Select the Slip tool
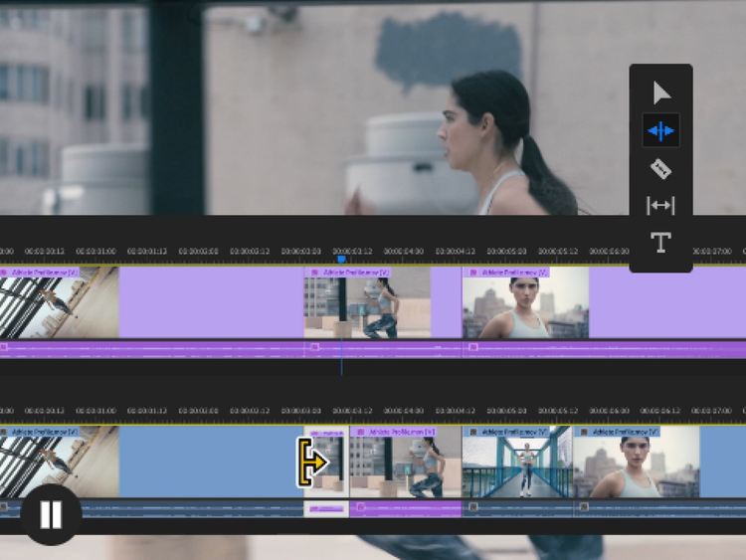The height and width of the screenshot is (560, 746). 660,206
